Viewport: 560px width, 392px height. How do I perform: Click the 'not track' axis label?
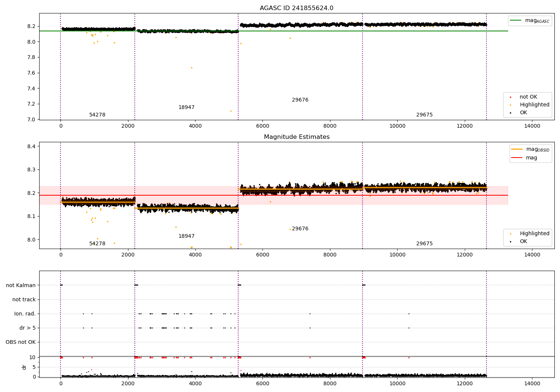(x=24, y=300)
